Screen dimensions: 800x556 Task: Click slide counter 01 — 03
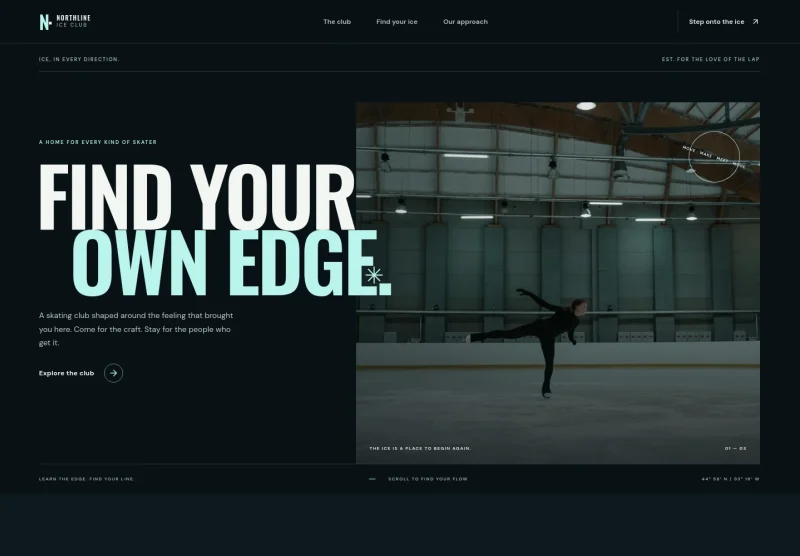pyautogui.click(x=735, y=449)
